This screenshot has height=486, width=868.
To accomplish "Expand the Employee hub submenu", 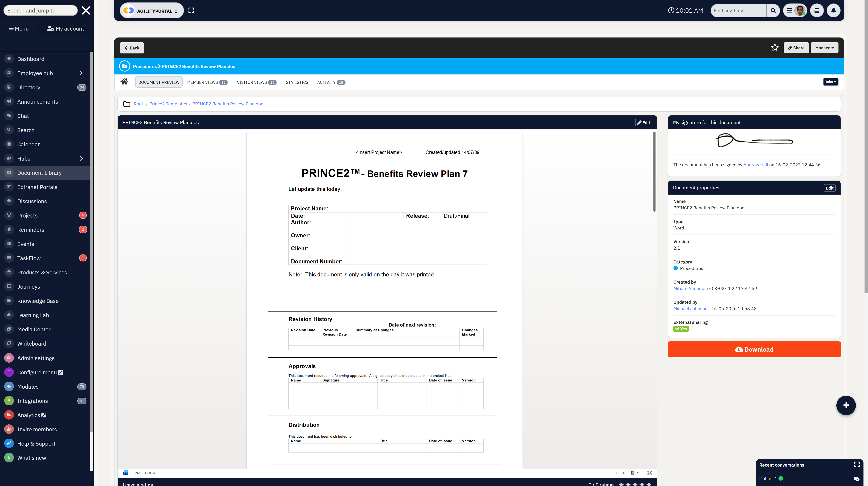I will (81, 73).
